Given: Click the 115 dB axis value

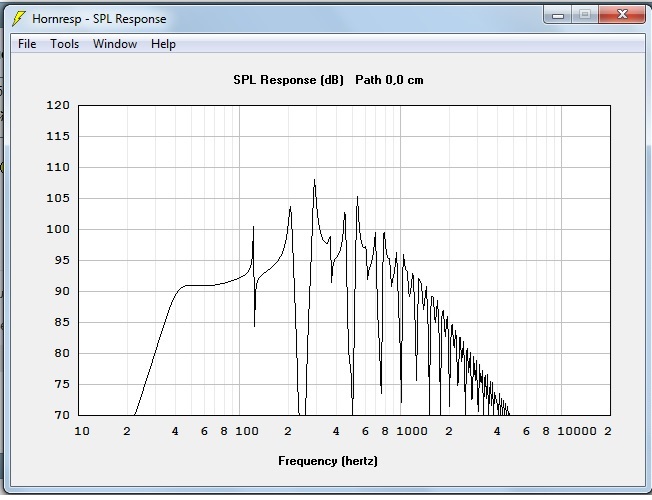Looking at the screenshot, I should click(x=58, y=136).
